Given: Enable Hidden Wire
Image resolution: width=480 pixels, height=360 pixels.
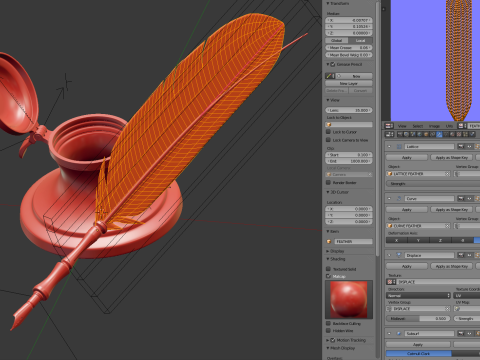Looking at the screenshot, I should (x=328, y=331).
